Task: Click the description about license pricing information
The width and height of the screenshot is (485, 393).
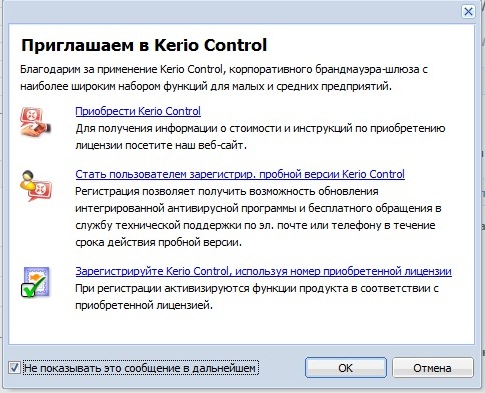Action: coord(260,137)
